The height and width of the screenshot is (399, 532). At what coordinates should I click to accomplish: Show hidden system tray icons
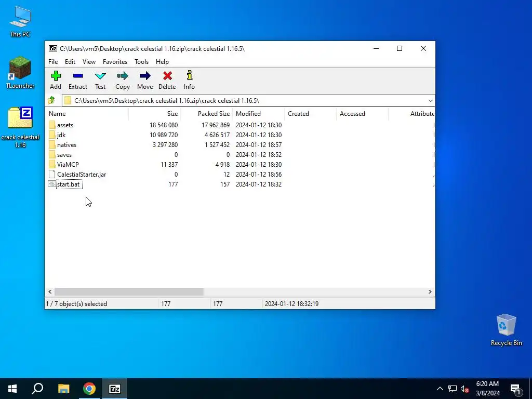[x=440, y=389]
